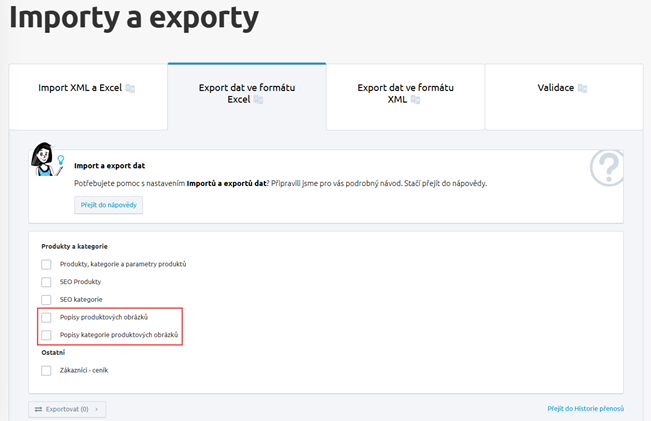Select the Export dat ve formátu Excel tab

245,93
